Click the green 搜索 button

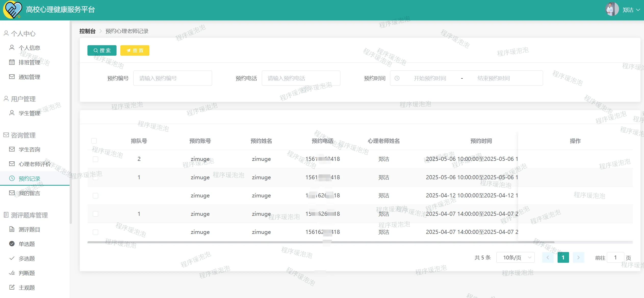pos(102,50)
